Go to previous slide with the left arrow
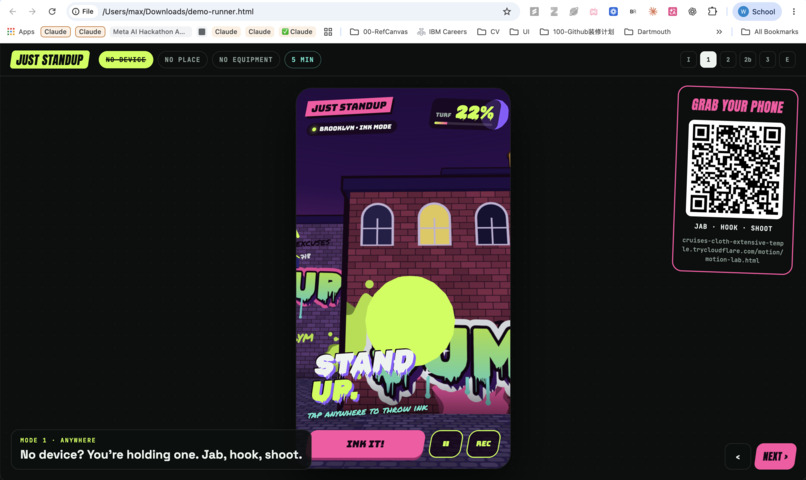Screen dimensions: 806x480 click(x=738, y=456)
